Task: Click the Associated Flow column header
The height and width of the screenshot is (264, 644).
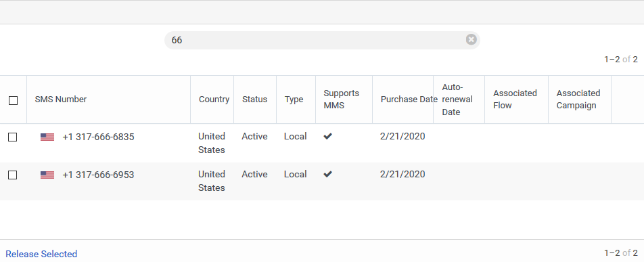Action: (x=515, y=99)
